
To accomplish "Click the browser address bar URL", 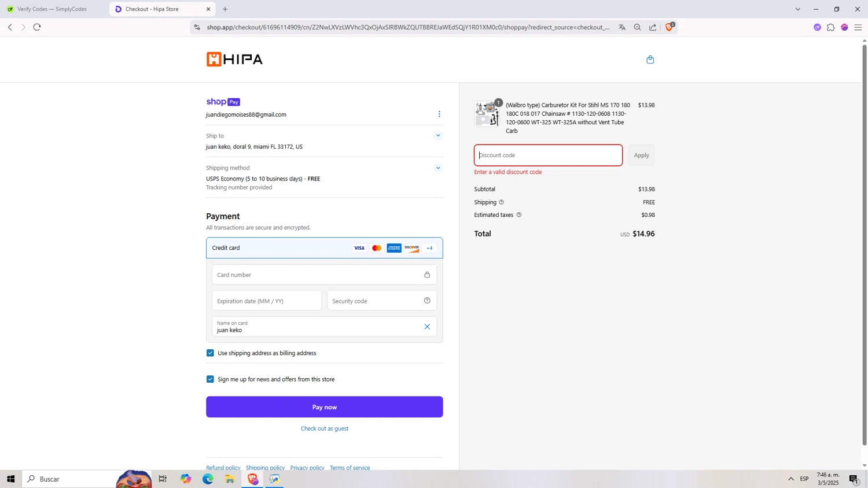I will point(408,27).
